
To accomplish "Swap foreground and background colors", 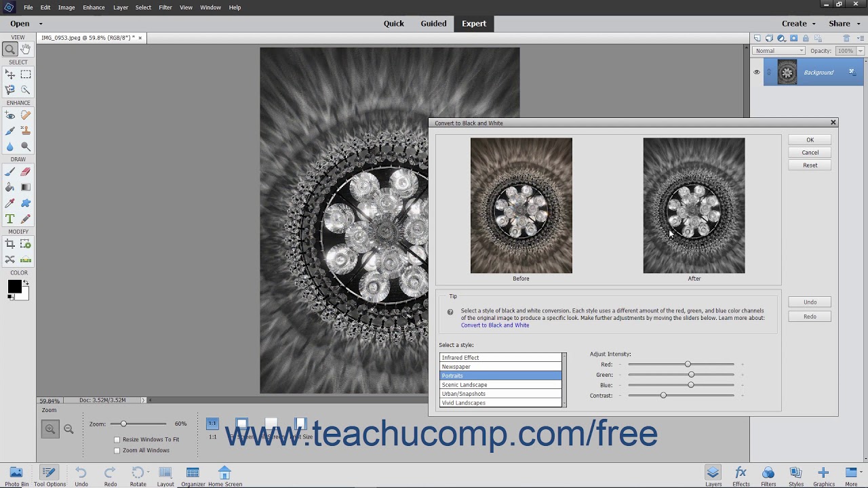I will click(26, 283).
